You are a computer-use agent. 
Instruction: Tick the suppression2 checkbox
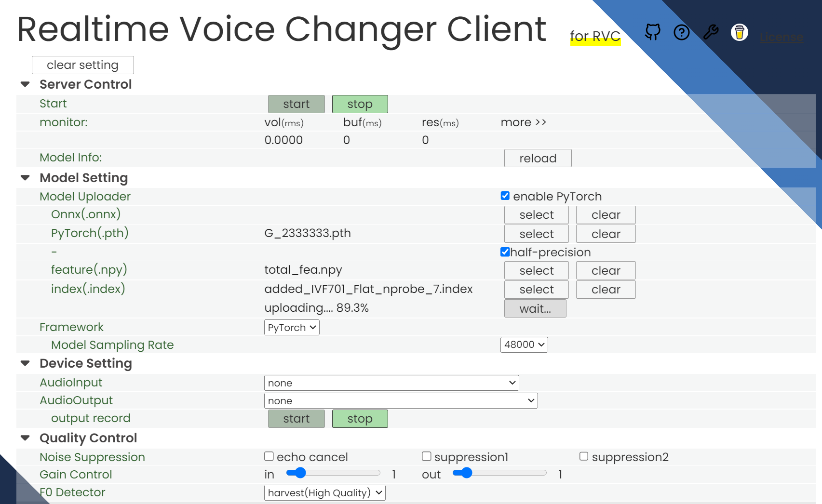pyautogui.click(x=584, y=456)
